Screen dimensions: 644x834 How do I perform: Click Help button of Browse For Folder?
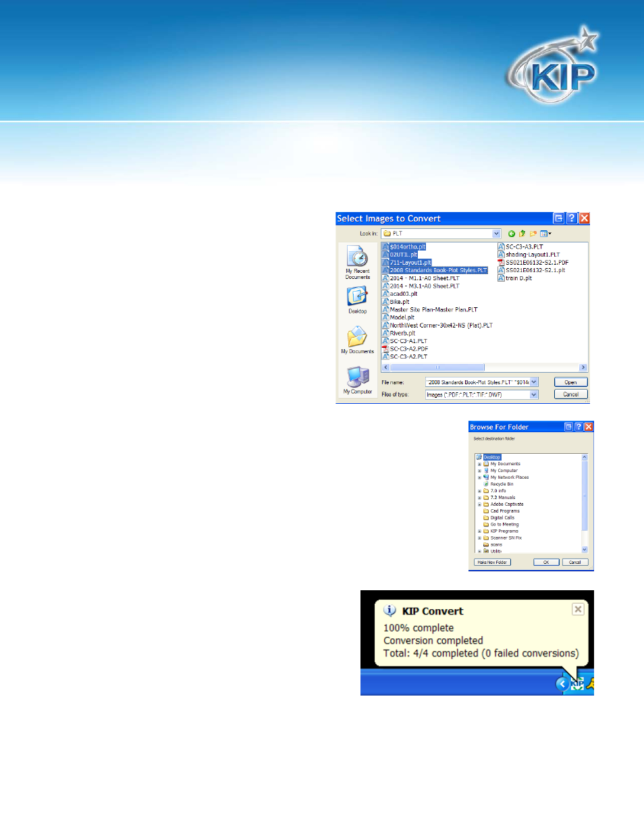click(x=579, y=427)
